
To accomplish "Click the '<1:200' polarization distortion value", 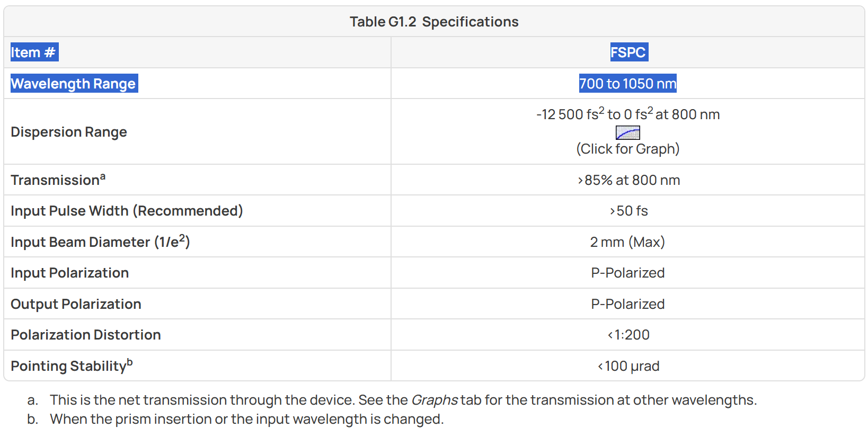I will pos(628,335).
